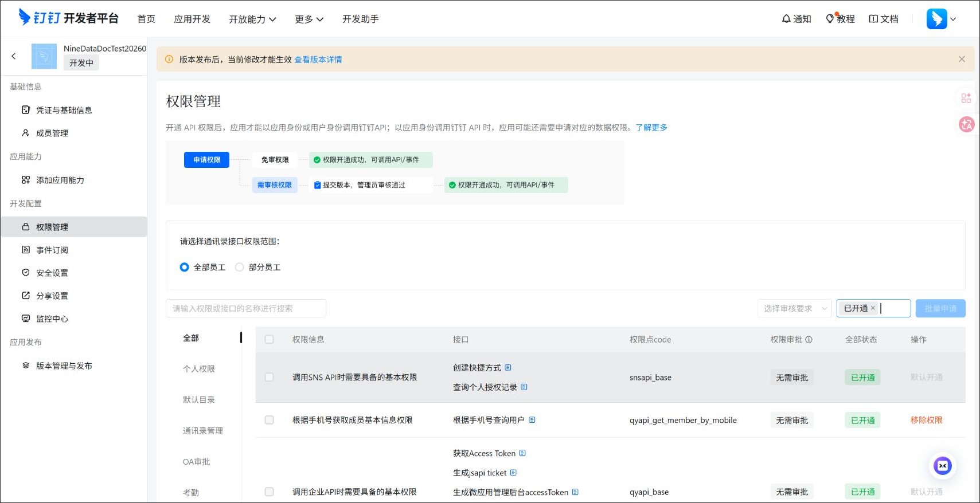Open doc icon beside 创建快捷方式
This screenshot has height=503, width=980.
[x=508, y=368]
